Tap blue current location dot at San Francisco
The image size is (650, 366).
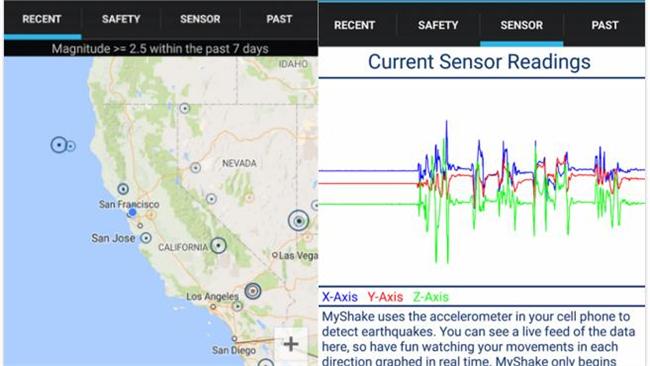(132, 213)
